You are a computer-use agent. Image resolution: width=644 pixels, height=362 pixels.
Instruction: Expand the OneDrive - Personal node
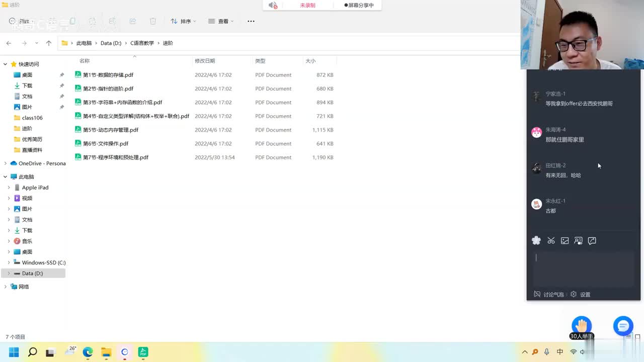point(6,163)
